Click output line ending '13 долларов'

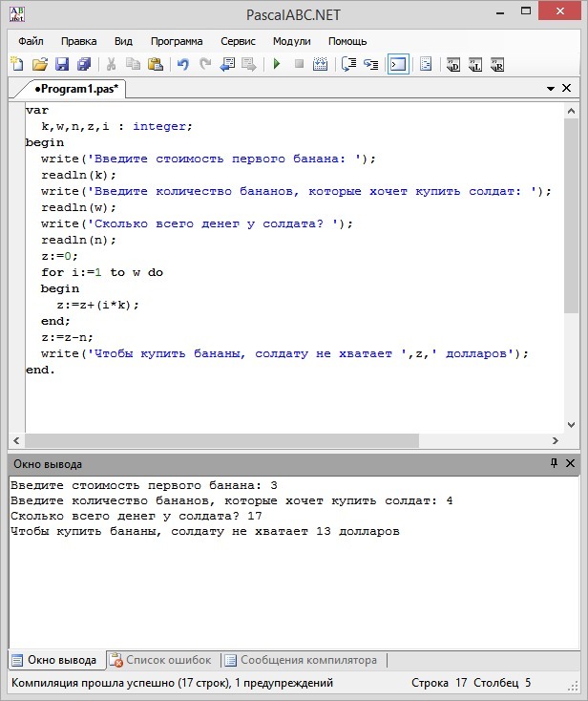(205, 532)
